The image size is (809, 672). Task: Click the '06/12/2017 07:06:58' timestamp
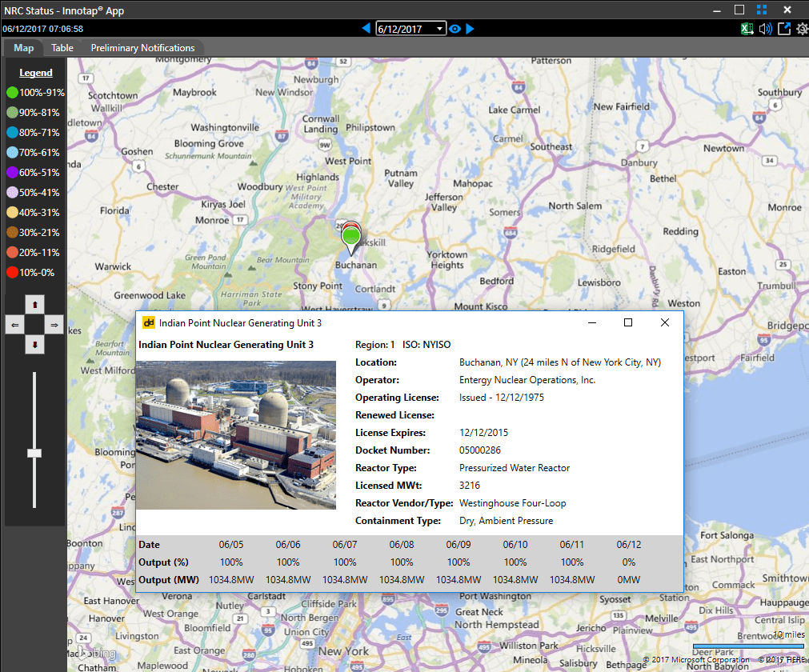pyautogui.click(x=43, y=29)
